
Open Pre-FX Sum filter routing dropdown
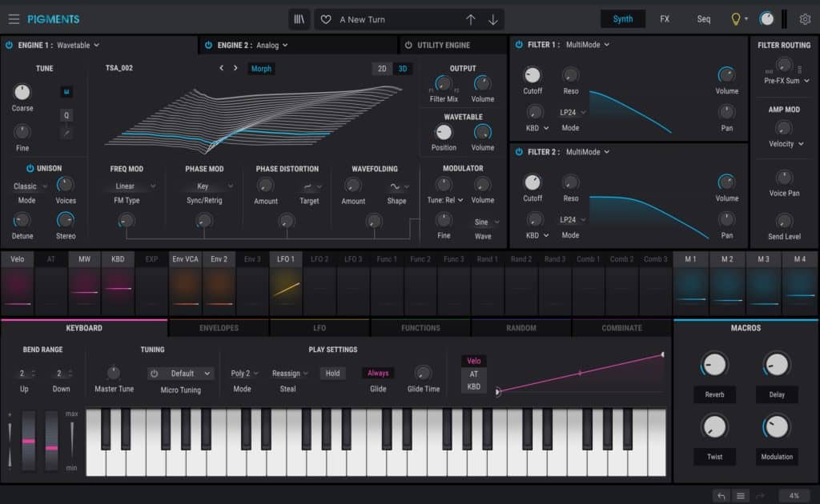tap(786, 81)
